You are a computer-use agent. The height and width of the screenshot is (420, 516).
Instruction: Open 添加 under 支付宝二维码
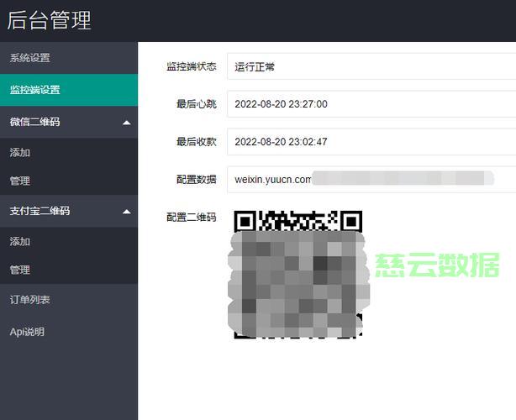68,241
